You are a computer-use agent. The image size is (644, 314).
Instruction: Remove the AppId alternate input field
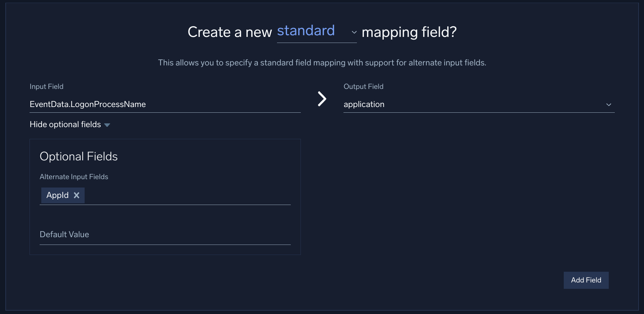pyautogui.click(x=77, y=195)
